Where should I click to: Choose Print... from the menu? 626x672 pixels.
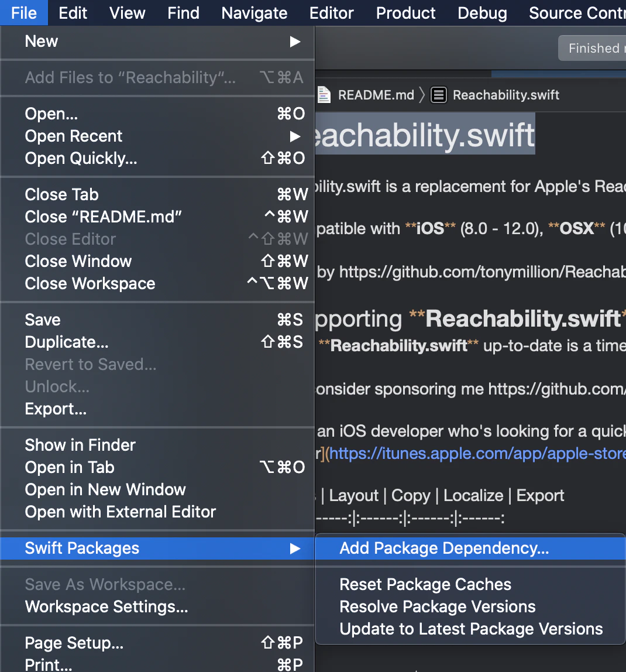(x=157, y=664)
